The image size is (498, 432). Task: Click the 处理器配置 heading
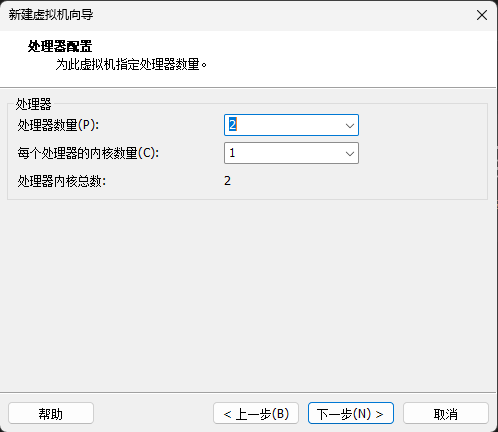pos(60,46)
